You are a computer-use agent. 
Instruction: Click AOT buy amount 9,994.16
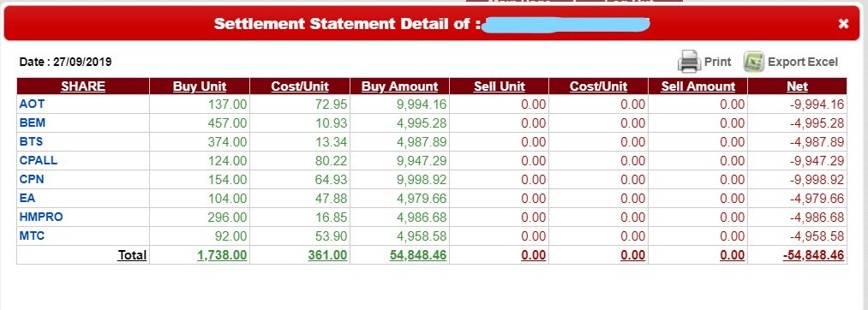tap(422, 104)
